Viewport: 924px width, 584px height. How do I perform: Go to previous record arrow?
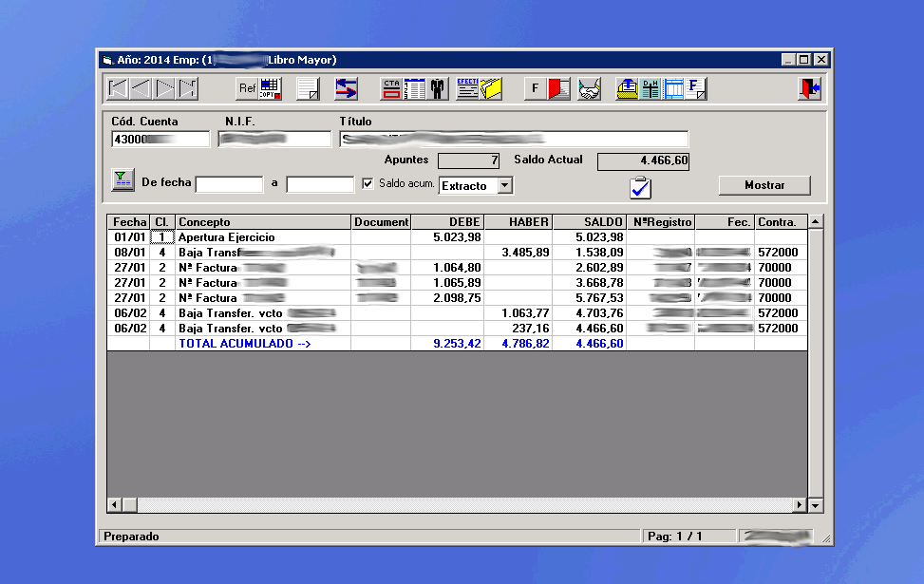tap(141, 88)
